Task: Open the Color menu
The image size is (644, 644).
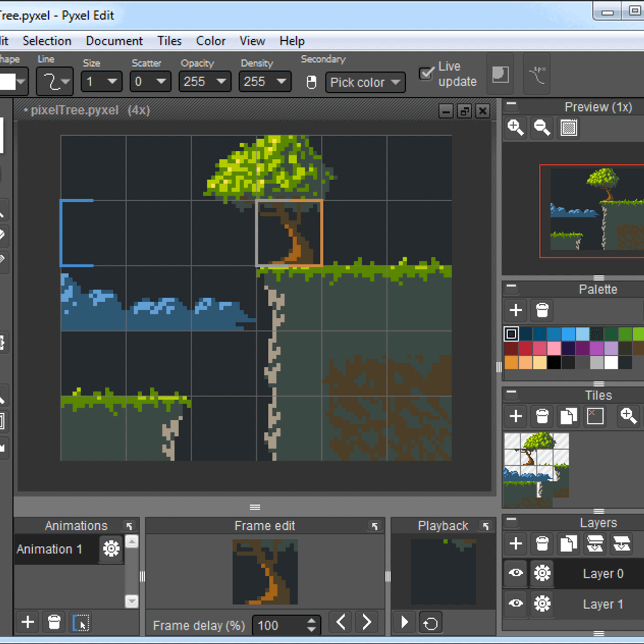Action: click(210, 41)
